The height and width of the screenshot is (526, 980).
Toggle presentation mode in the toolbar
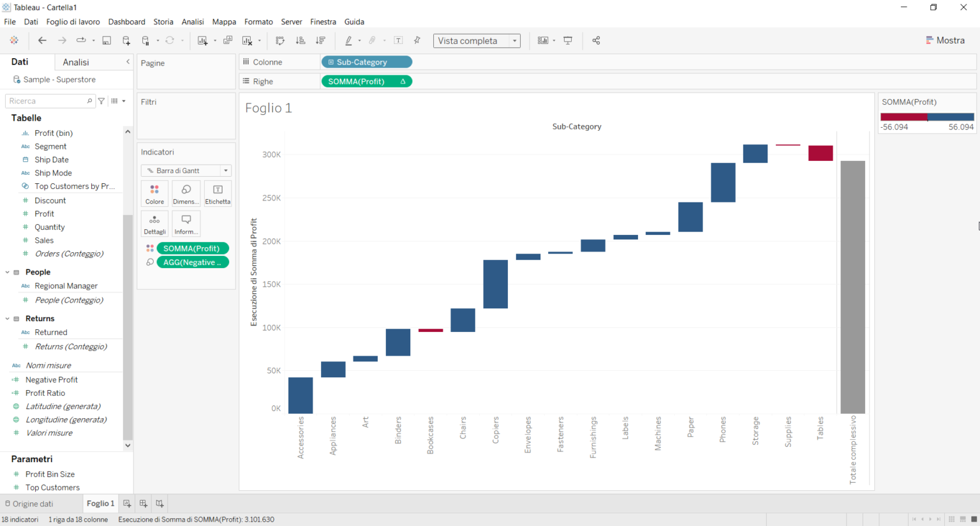point(568,40)
